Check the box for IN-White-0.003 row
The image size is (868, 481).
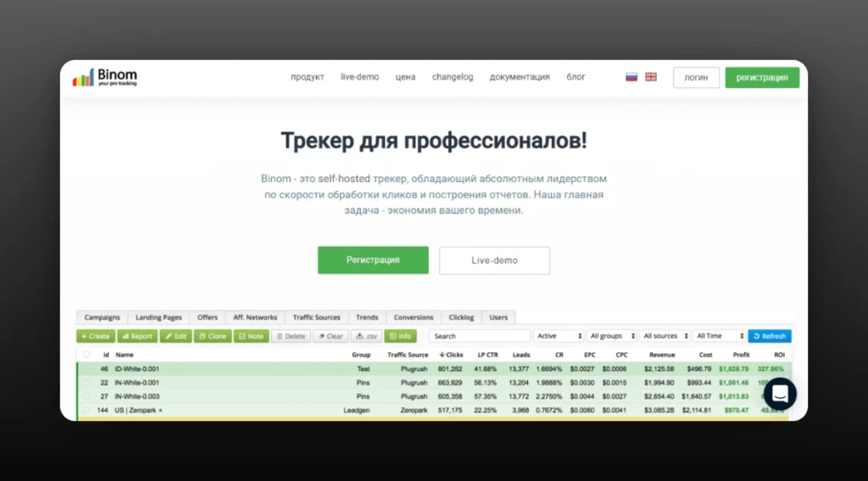[86, 396]
